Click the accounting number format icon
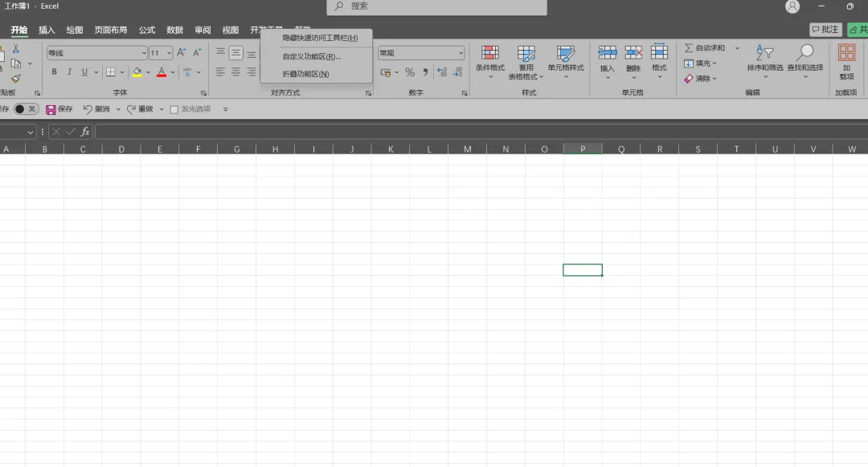 [x=386, y=72]
